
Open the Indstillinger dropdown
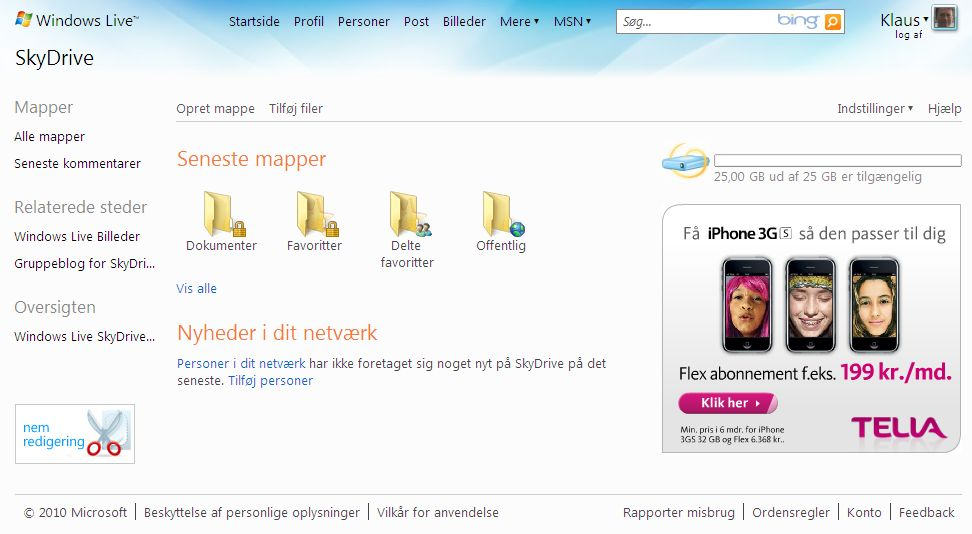coord(875,109)
